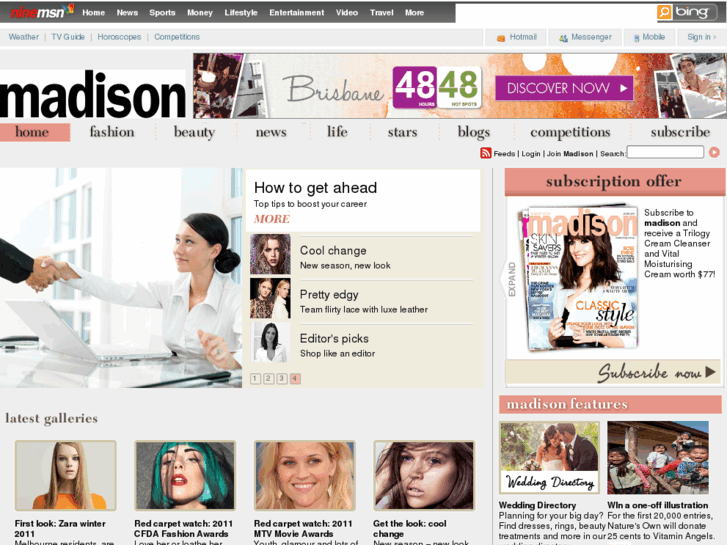This screenshot has height=545, width=727.
Task: Click the madison Search input field
Action: (x=665, y=152)
